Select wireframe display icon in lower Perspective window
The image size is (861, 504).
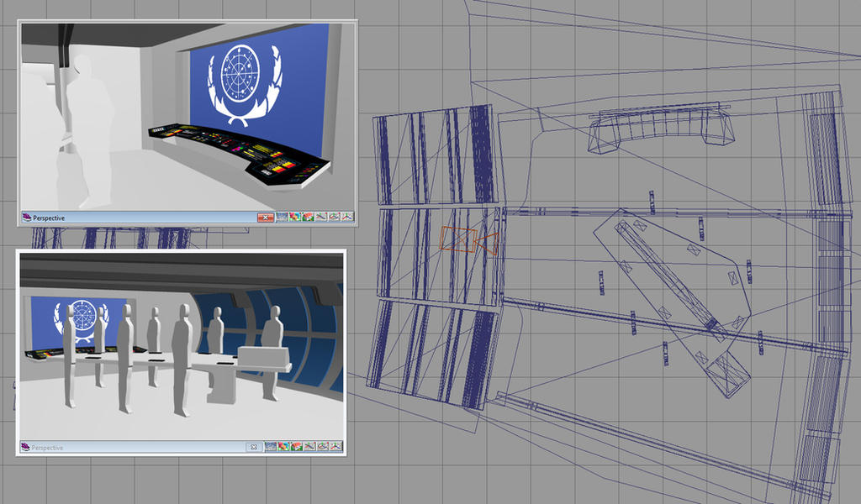(x=271, y=446)
